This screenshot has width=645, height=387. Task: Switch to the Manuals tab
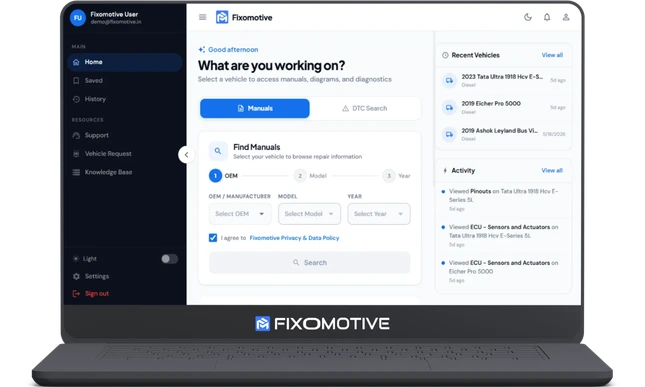click(x=255, y=108)
